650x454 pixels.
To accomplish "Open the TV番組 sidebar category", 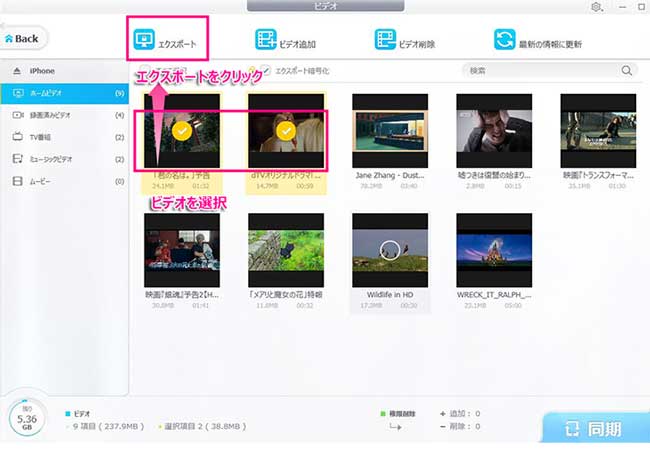I will (65, 137).
